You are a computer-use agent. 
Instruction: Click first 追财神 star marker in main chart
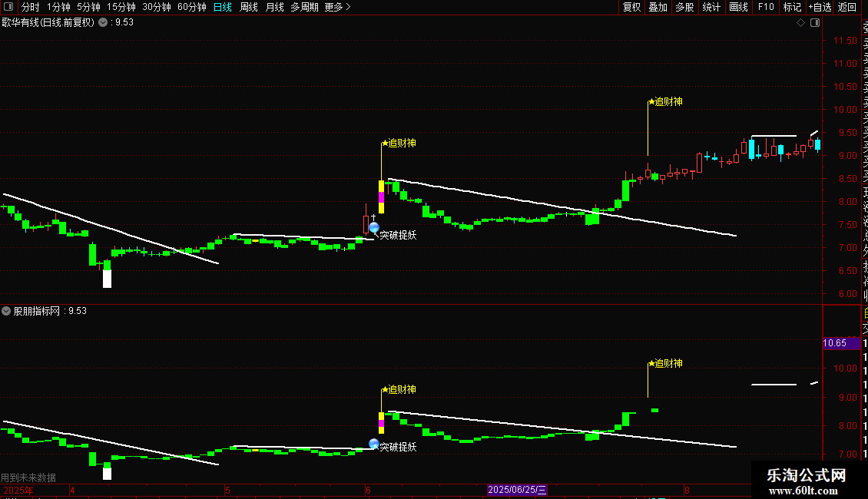(386, 144)
